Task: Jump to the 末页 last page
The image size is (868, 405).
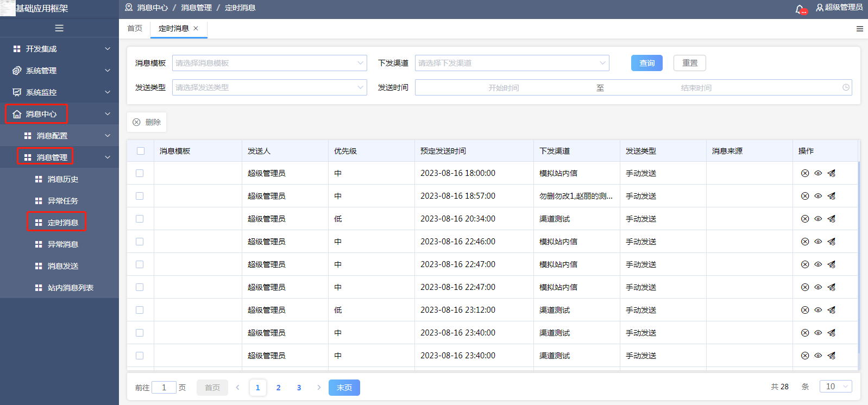Action: click(x=344, y=388)
